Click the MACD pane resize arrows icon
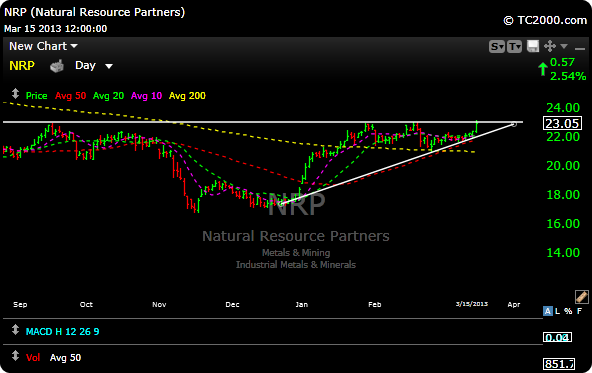 (x=15, y=330)
